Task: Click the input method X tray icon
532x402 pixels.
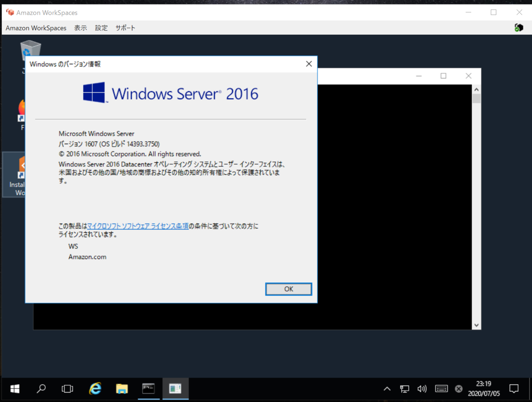Action: [459, 389]
